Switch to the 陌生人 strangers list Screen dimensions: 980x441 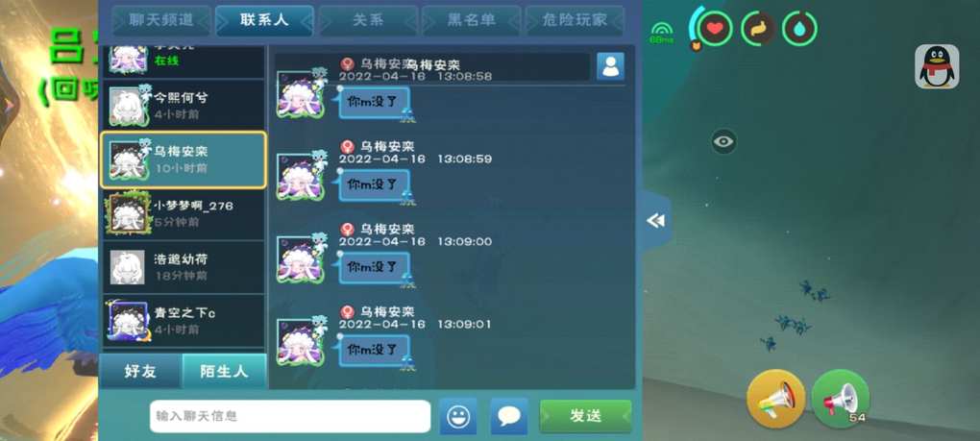point(224,372)
